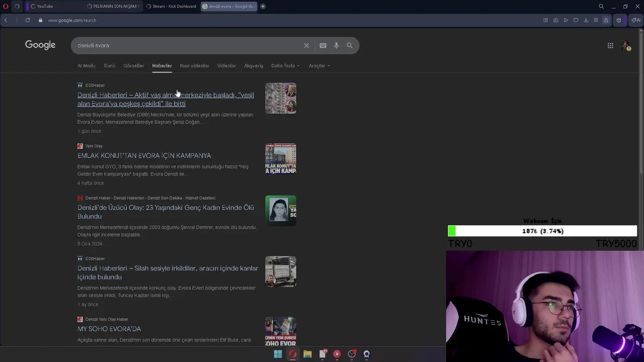The image size is (644, 362).
Task: Open the red play button taskbar app
Action: (x=337, y=354)
